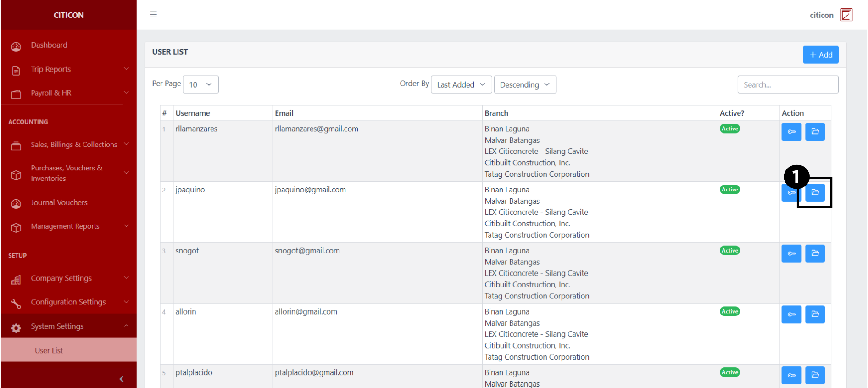This screenshot has height=388, width=868.
Task: Open the Descending sort direction dropdown
Action: coord(525,84)
